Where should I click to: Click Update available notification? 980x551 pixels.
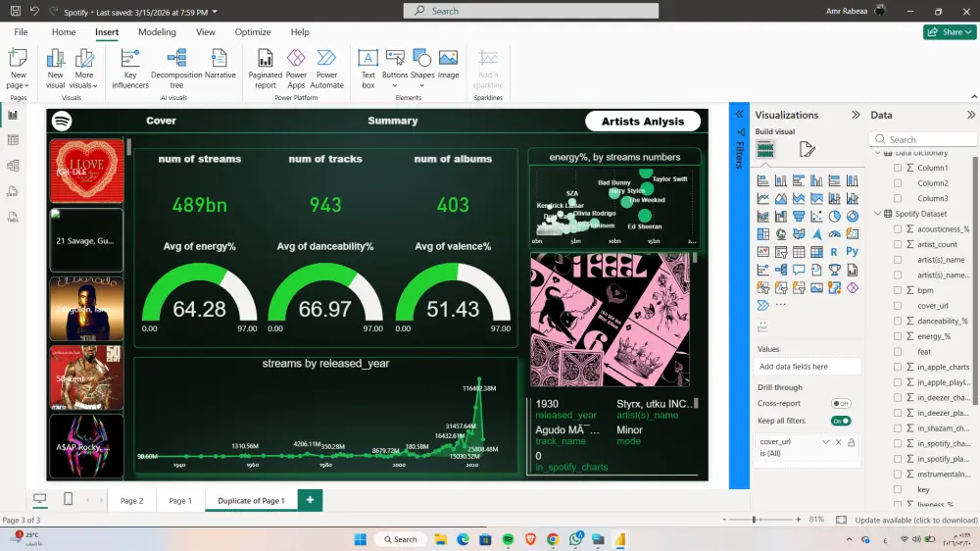click(915, 520)
